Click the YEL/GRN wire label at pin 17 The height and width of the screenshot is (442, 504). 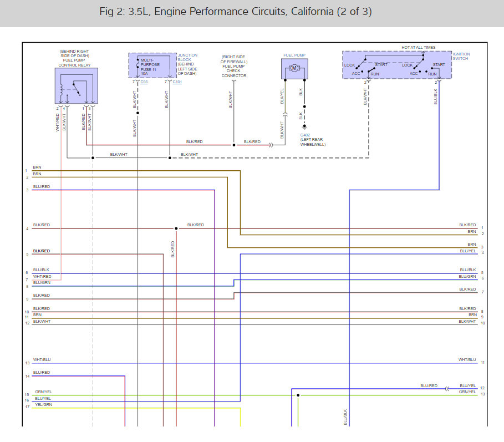tap(42, 404)
